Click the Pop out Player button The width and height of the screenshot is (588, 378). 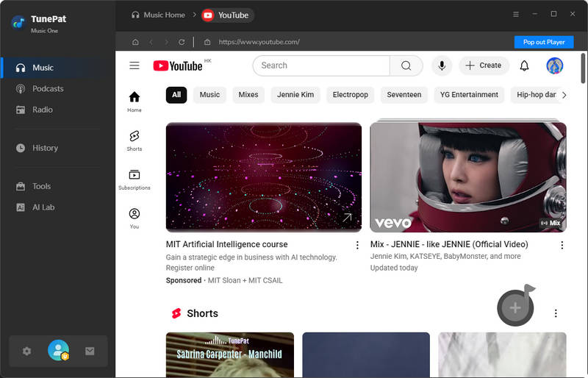click(544, 42)
